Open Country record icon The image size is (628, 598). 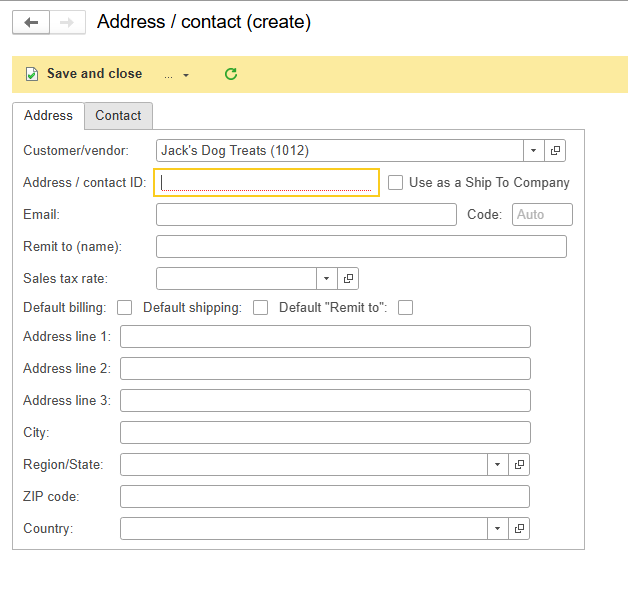point(519,529)
